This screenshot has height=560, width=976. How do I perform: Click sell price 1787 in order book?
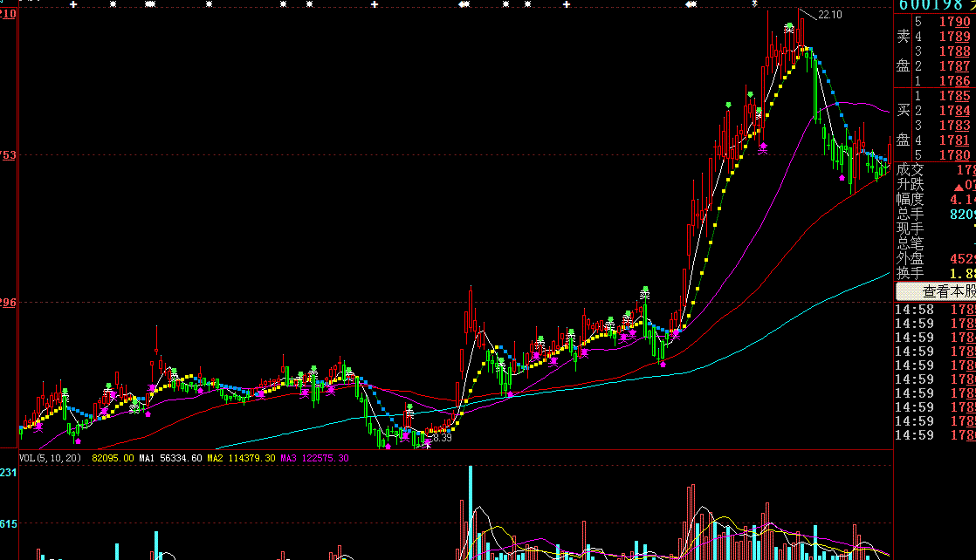click(954, 66)
